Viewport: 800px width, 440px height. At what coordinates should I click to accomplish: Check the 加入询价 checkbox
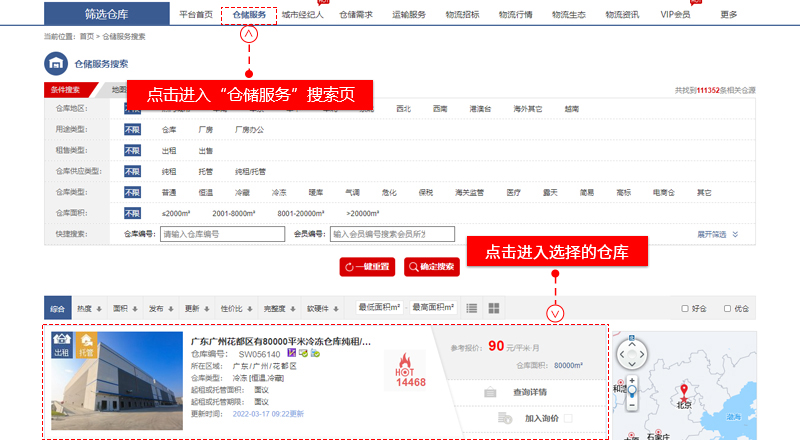(x=568, y=417)
